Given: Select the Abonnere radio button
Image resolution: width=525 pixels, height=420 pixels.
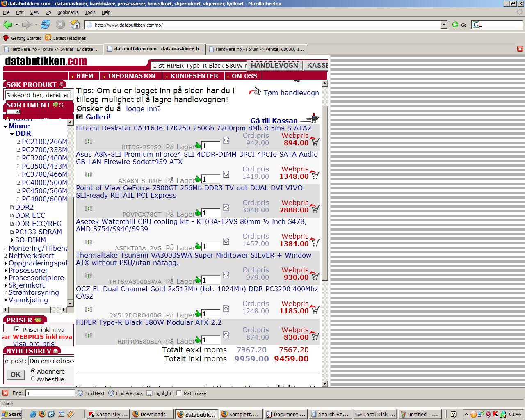Looking at the screenshot, I should point(33,371).
